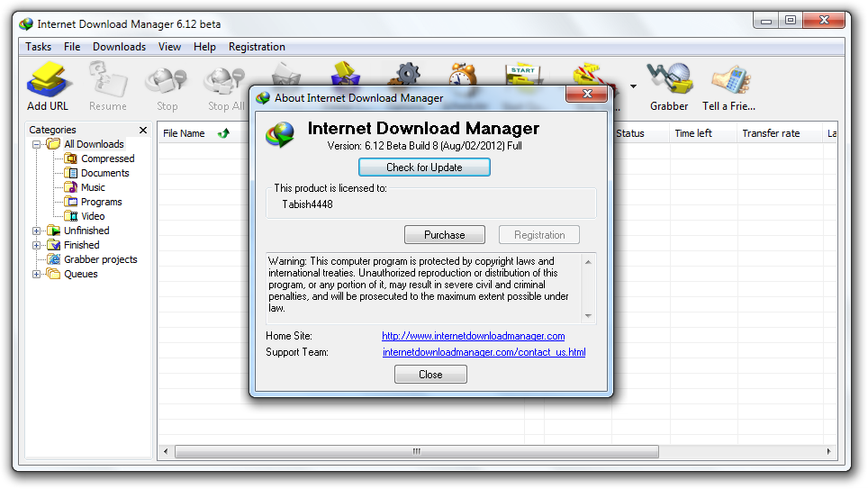Screen dimensions: 868x489
Task: Click the Programs category folder icon
Action: (71, 202)
